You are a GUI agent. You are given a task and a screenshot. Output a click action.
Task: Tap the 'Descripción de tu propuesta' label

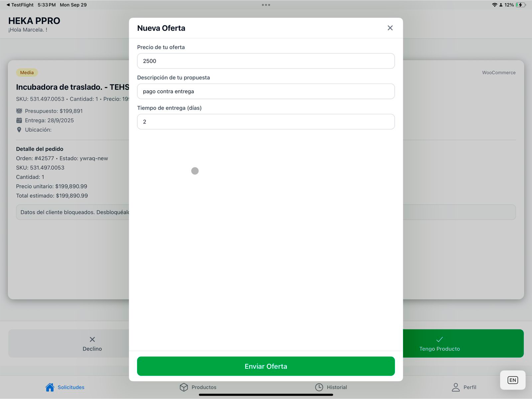[x=173, y=78]
